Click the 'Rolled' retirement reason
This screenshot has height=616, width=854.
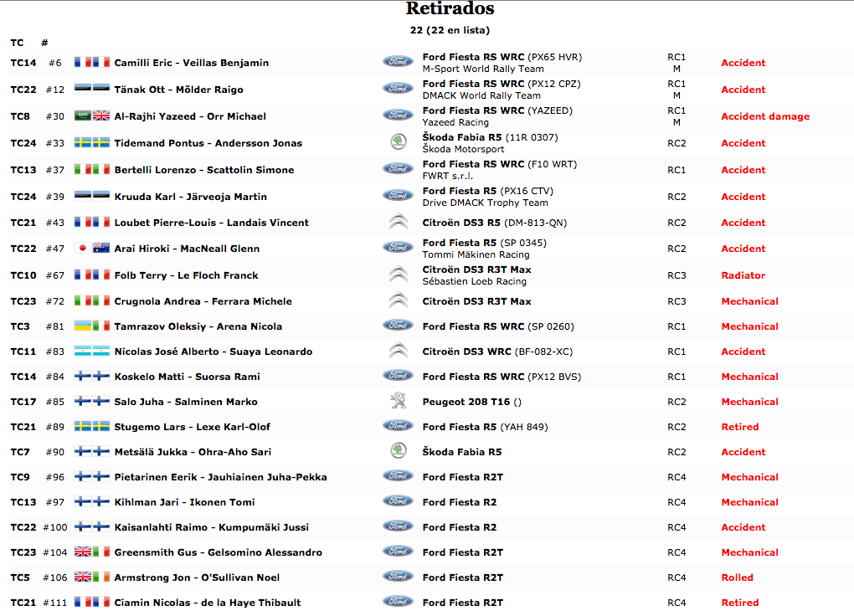click(x=737, y=577)
